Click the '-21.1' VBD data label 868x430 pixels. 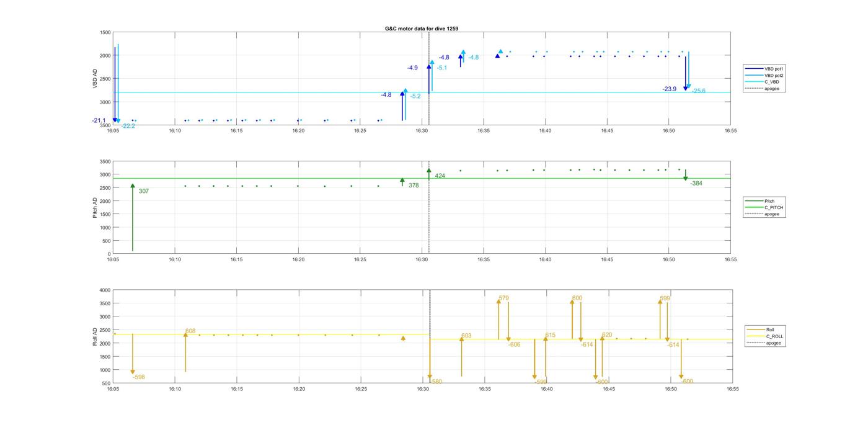(99, 120)
